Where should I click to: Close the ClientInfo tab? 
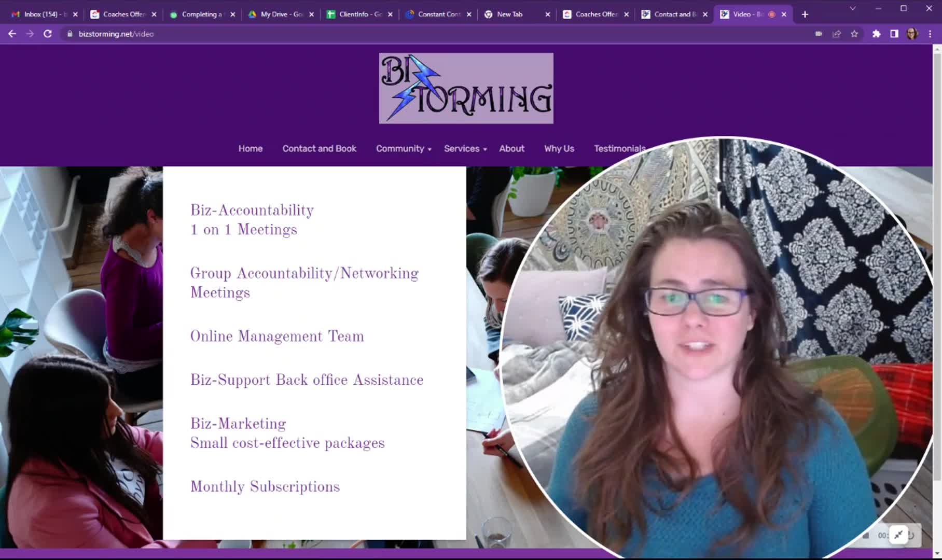(x=390, y=15)
